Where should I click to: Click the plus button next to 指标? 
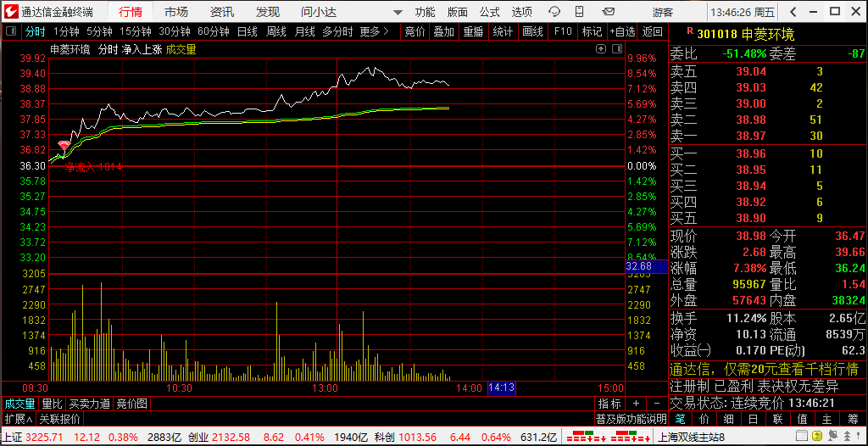coord(637,404)
